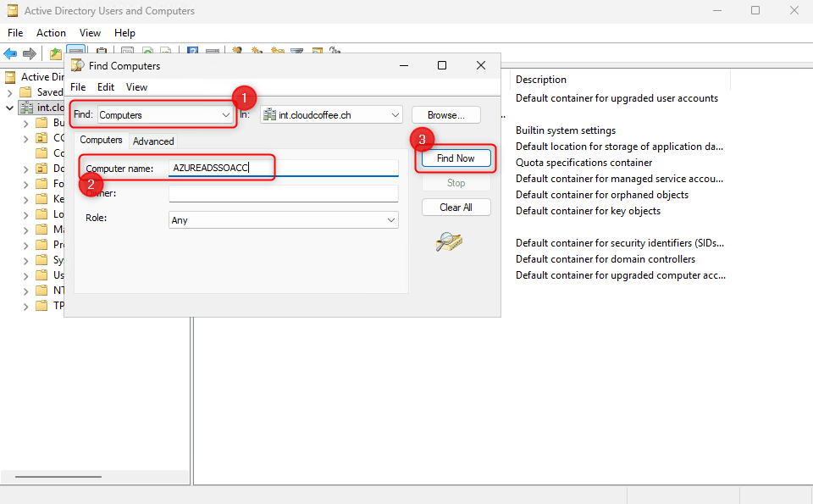The height and width of the screenshot is (504, 813).
Task: Click the Browse... button
Action: [445, 114]
